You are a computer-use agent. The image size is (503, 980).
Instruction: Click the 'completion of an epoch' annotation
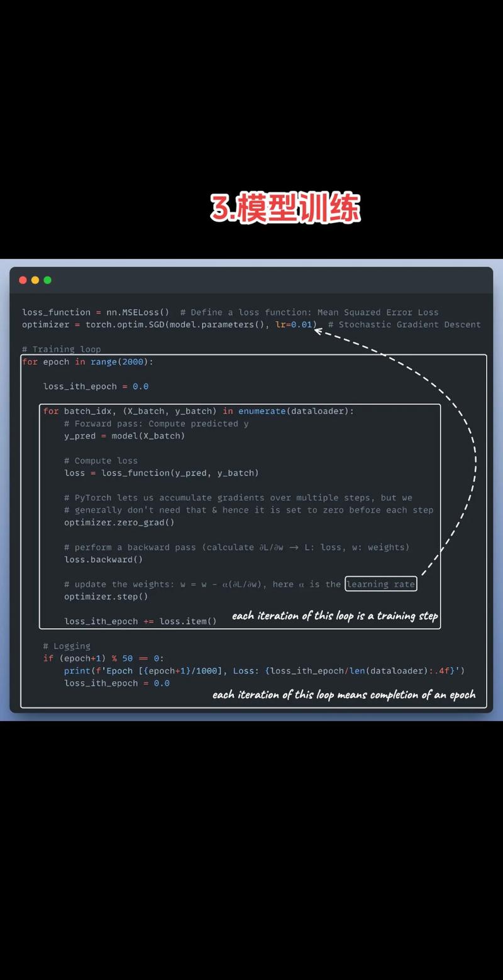point(345,694)
